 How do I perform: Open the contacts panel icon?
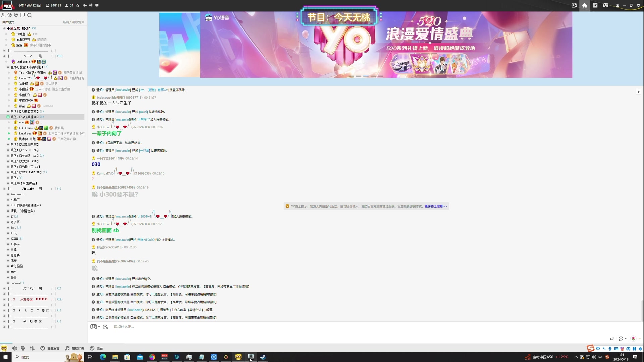(x=3, y=15)
